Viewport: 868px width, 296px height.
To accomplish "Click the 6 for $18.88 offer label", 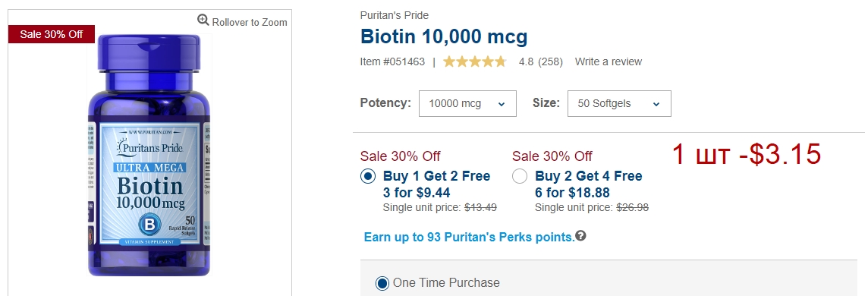I will [x=572, y=193].
